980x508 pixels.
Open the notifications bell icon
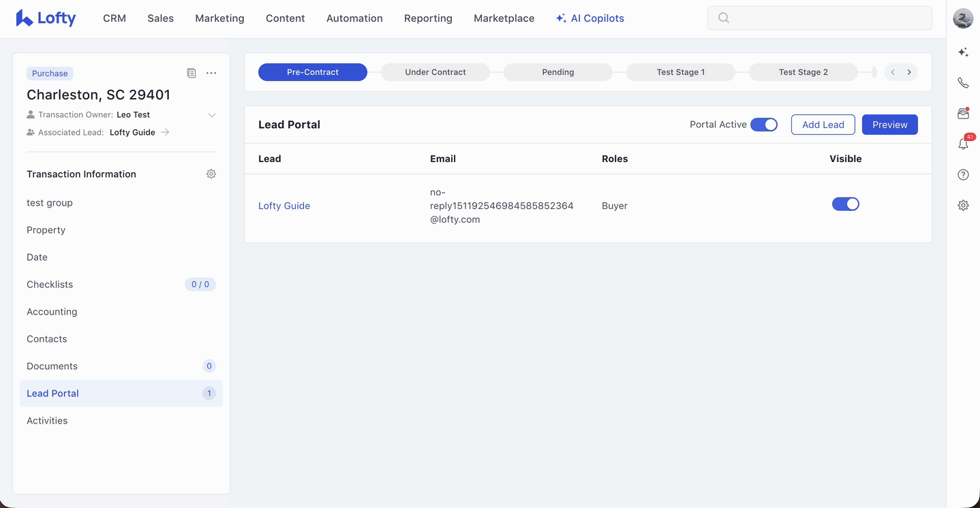(963, 144)
